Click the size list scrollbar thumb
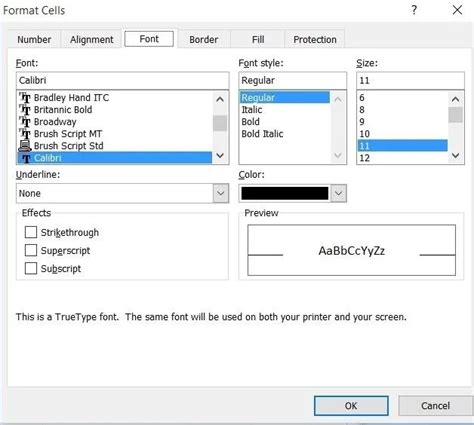This screenshot has width=474, height=425. click(x=455, y=115)
